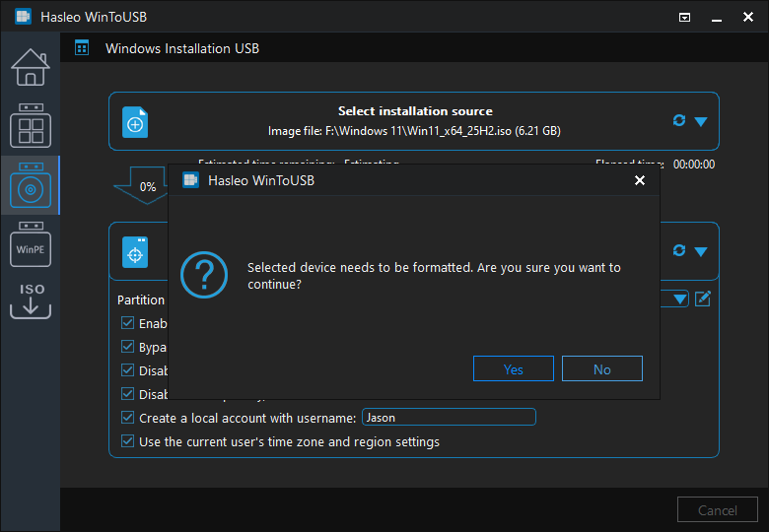Click the Image file path text

pyautogui.click(x=414, y=131)
